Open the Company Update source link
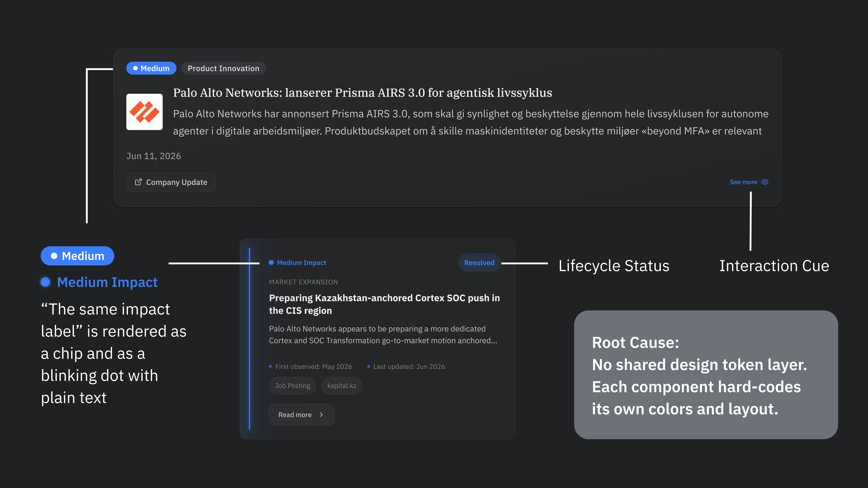Image resolution: width=868 pixels, height=488 pixels. click(x=171, y=182)
